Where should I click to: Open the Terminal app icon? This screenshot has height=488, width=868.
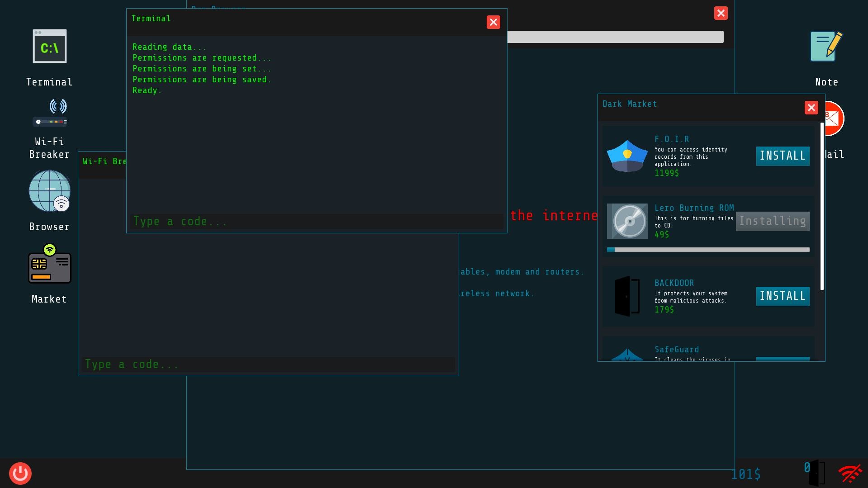49,46
